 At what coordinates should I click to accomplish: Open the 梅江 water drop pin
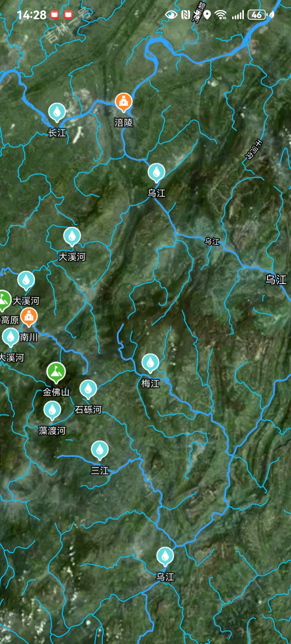pos(150,363)
